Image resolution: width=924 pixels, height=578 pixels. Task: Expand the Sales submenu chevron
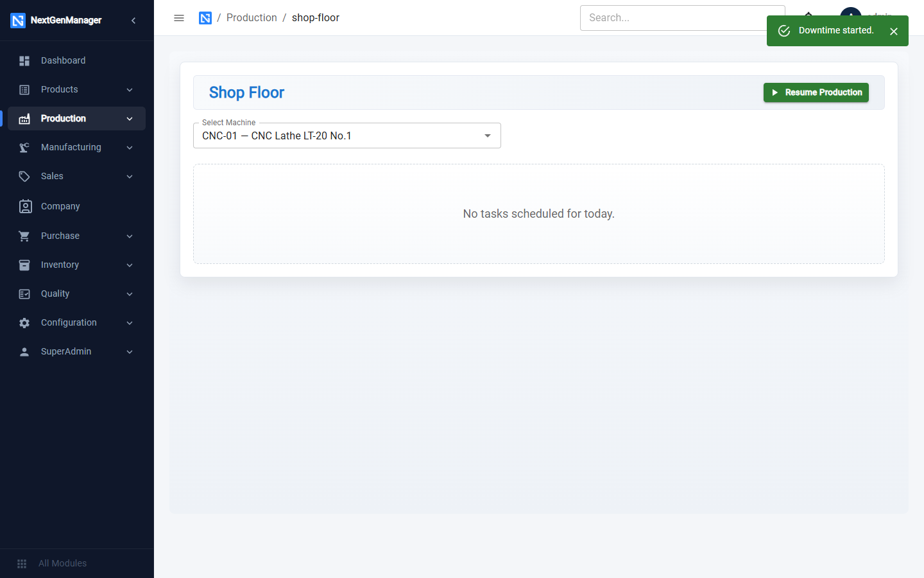pos(130,177)
